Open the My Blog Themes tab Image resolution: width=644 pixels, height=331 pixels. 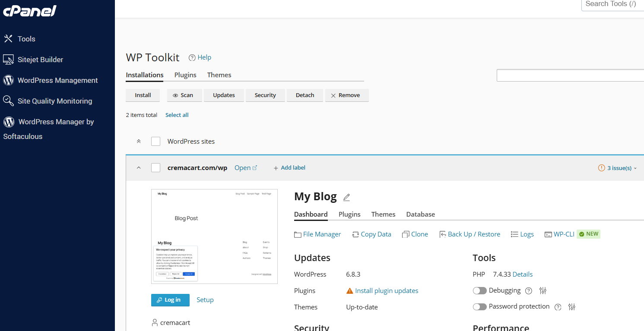click(x=384, y=214)
